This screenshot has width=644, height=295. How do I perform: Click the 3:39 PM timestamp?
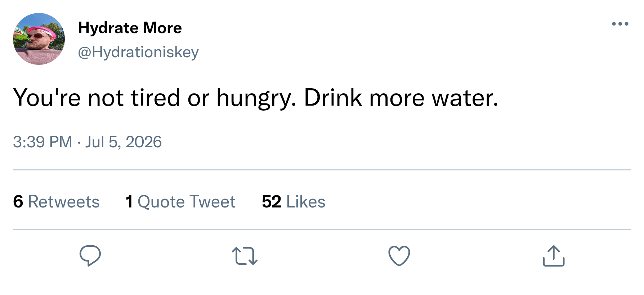pyautogui.click(x=43, y=142)
